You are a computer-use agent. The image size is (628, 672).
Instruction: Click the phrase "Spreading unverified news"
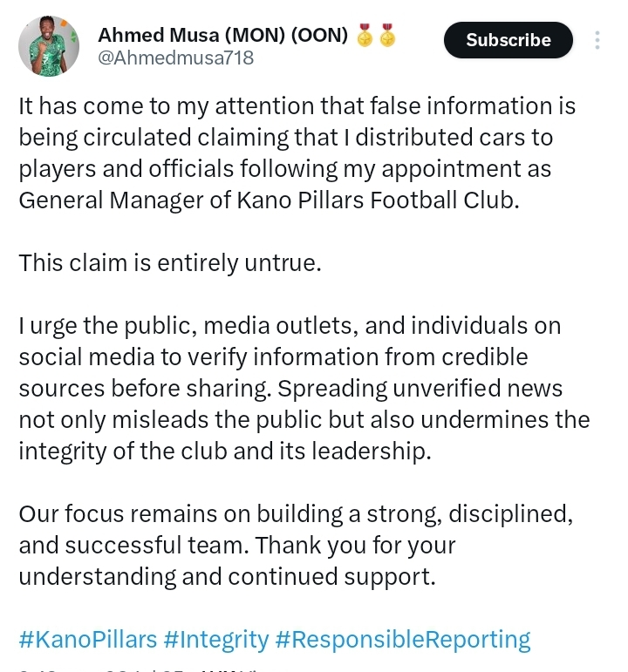click(x=420, y=389)
